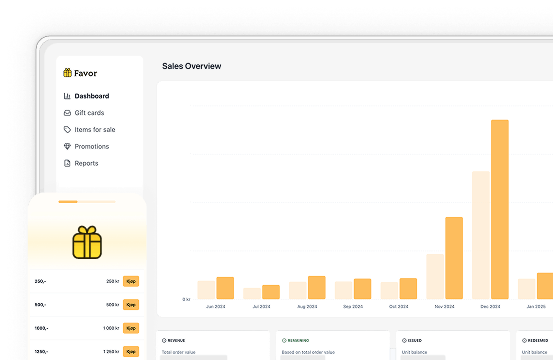Image resolution: width=553 pixels, height=360 pixels.
Task: Open the Dashboard menu item
Action: (x=92, y=96)
